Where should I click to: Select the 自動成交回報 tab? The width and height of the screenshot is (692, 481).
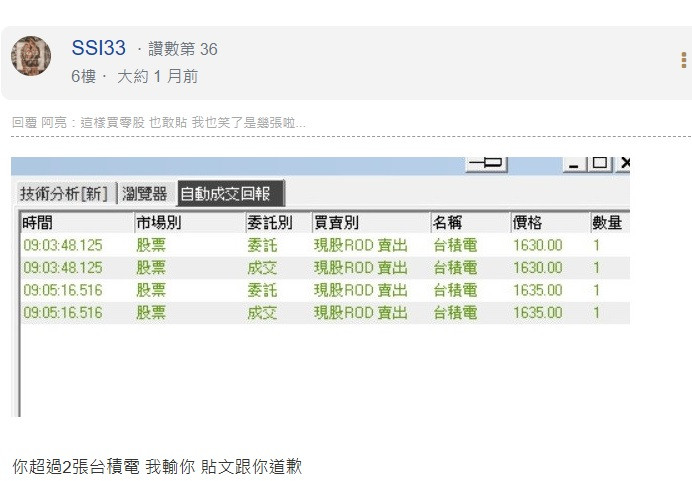pos(230,193)
